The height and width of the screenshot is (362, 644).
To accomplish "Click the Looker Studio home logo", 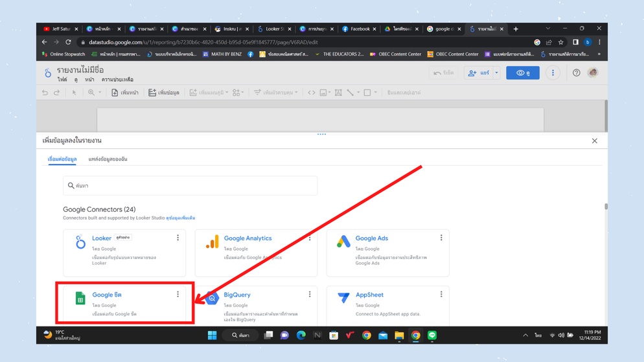I will point(48,73).
